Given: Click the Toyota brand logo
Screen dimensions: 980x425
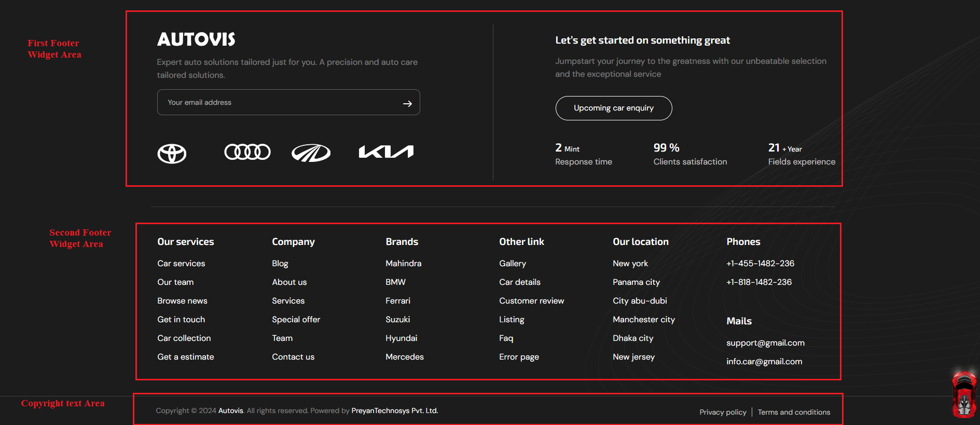Looking at the screenshot, I should [x=172, y=154].
